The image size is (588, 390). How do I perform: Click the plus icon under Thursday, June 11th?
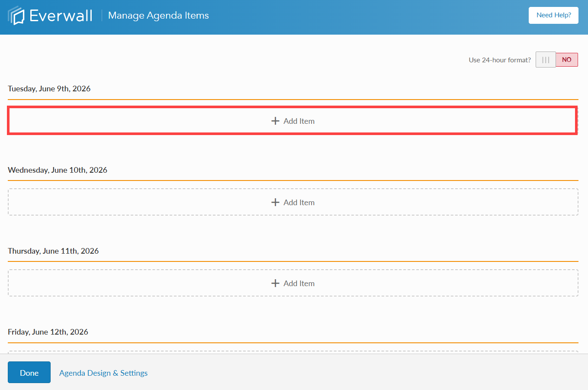pyautogui.click(x=276, y=283)
